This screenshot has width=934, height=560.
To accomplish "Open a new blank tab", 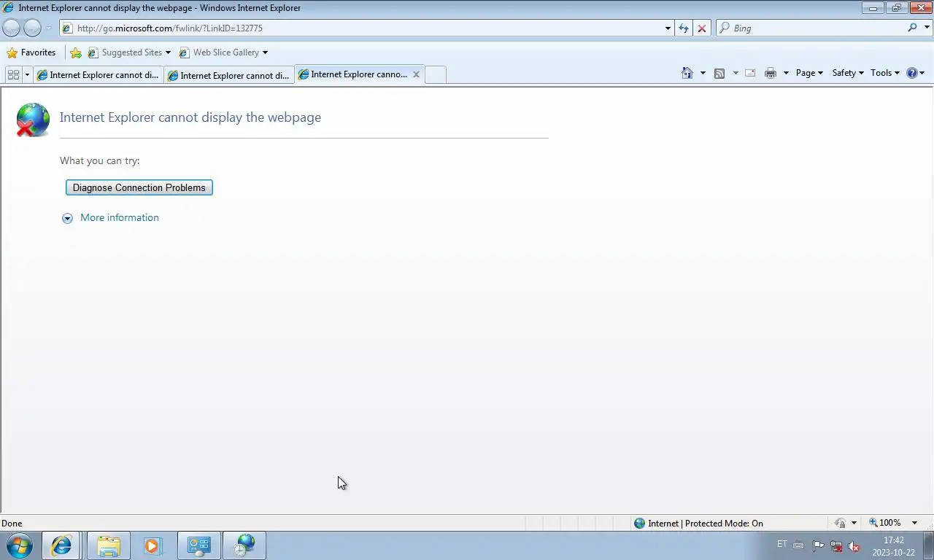I will 435,75.
